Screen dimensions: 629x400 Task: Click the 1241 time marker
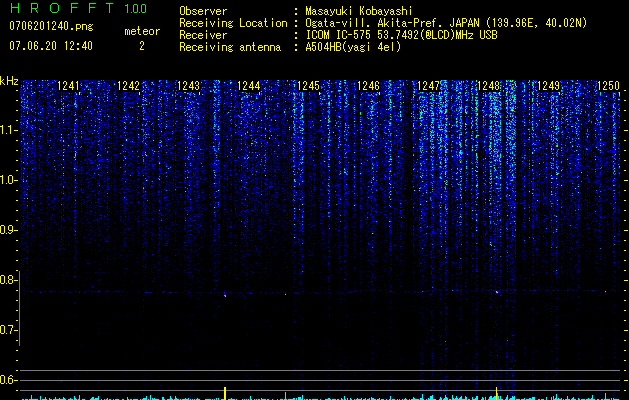pyautogui.click(x=68, y=85)
